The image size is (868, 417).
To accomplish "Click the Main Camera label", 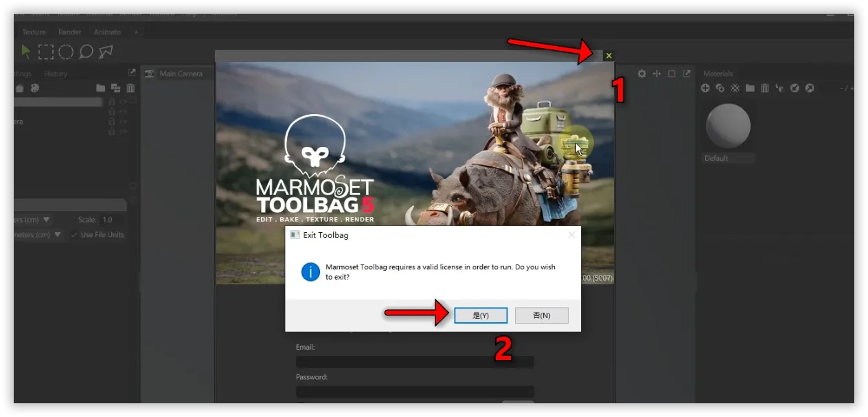I will pos(181,74).
